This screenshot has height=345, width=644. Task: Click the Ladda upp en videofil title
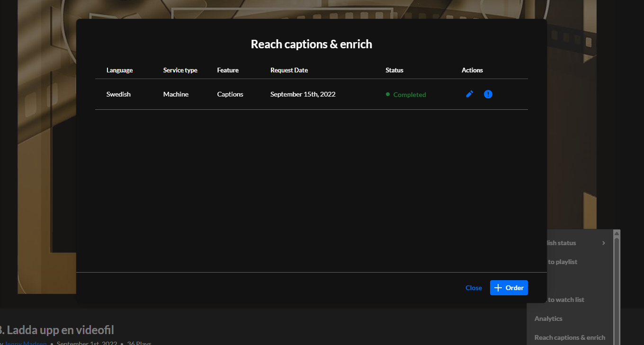[x=57, y=330]
